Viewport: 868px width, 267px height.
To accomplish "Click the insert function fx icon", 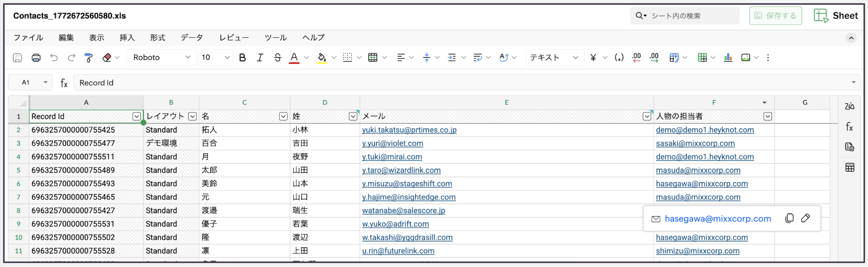I will 64,83.
